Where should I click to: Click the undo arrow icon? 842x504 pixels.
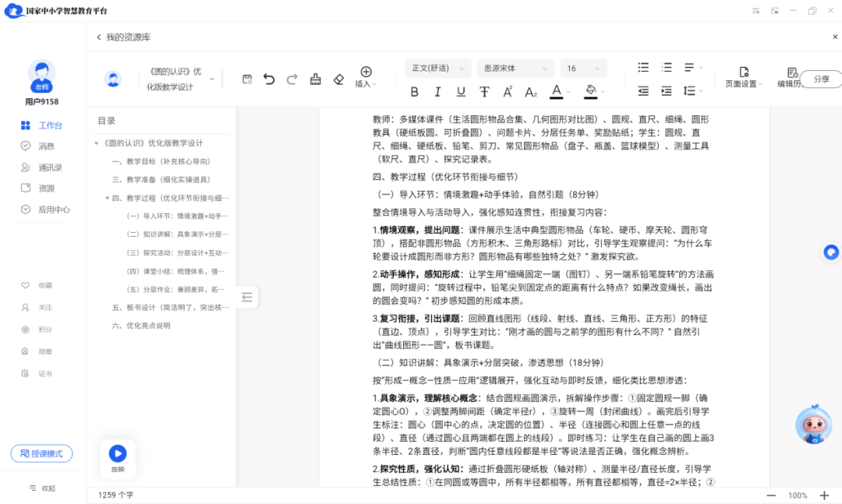(x=269, y=79)
